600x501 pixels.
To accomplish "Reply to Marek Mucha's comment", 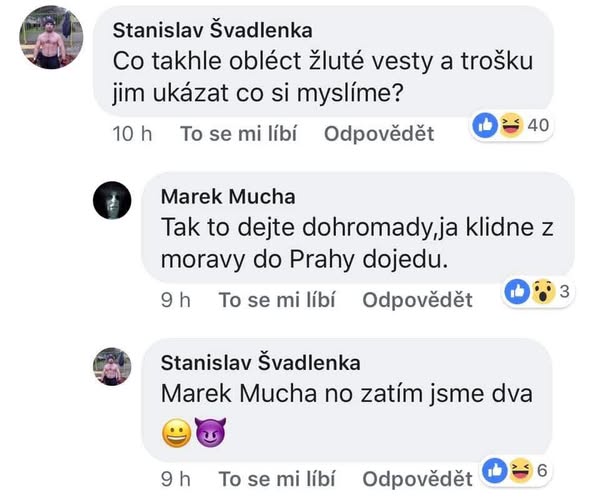I will click(x=417, y=300).
